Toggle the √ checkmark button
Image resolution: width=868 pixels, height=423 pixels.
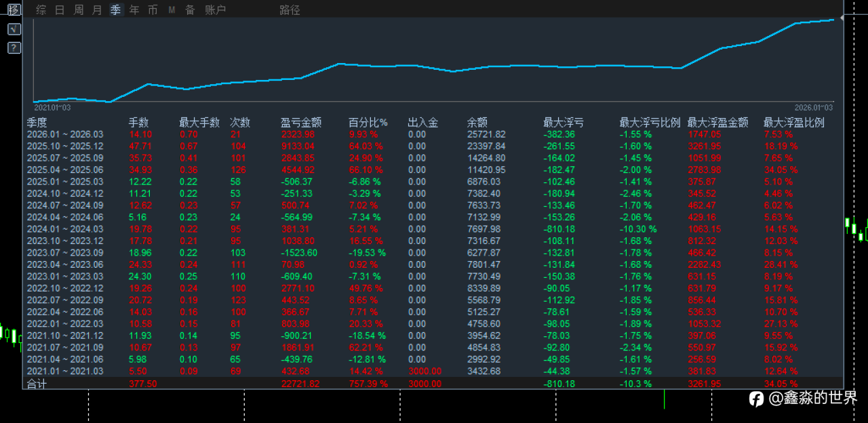(14, 29)
